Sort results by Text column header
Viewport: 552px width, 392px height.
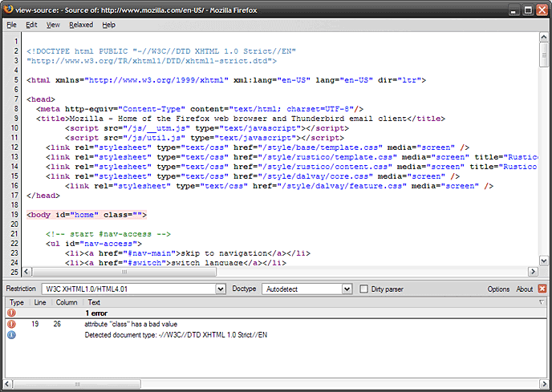pos(94,302)
